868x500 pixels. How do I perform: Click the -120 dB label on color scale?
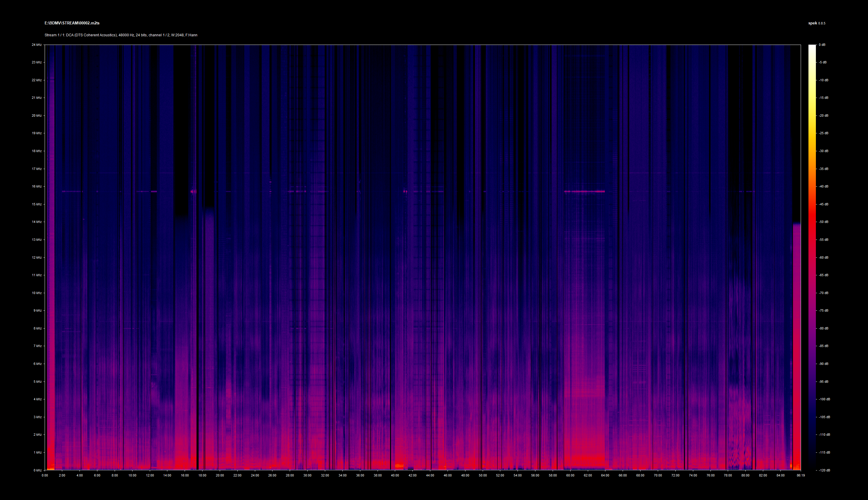tap(824, 470)
